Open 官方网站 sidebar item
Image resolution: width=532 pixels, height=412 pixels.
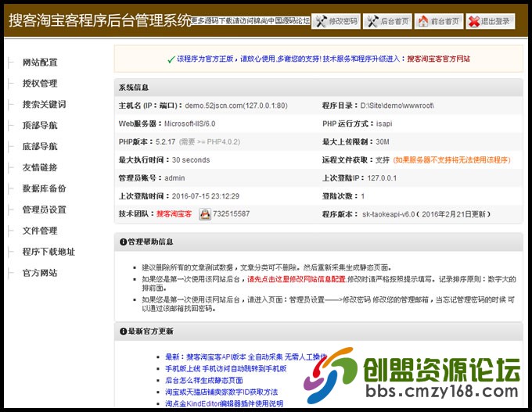click(40, 273)
